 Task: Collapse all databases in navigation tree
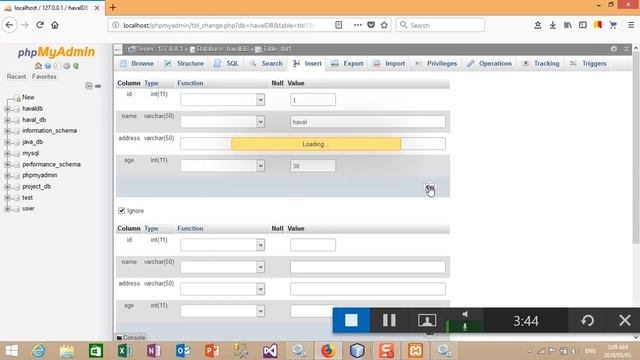[x=89, y=86]
